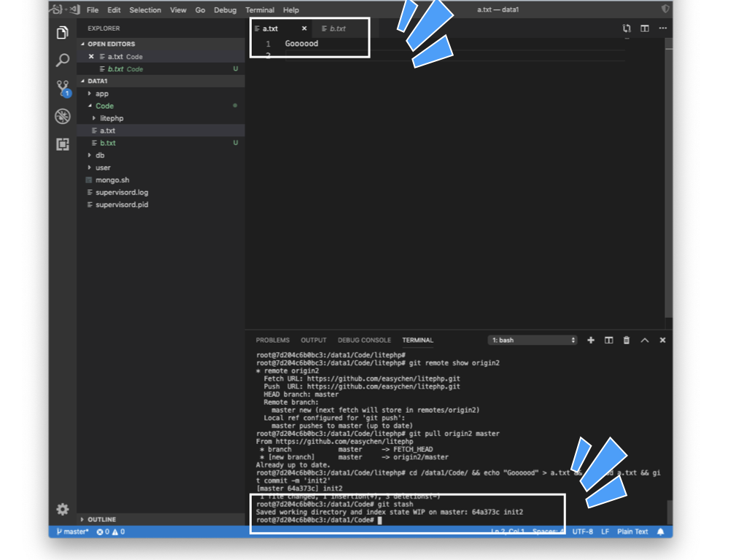Close the a.txt editor tab

(304, 29)
